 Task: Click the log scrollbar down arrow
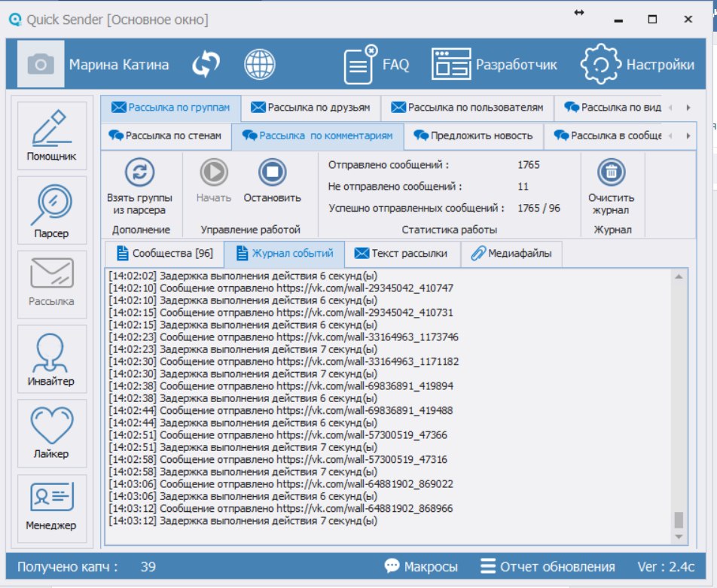(679, 537)
